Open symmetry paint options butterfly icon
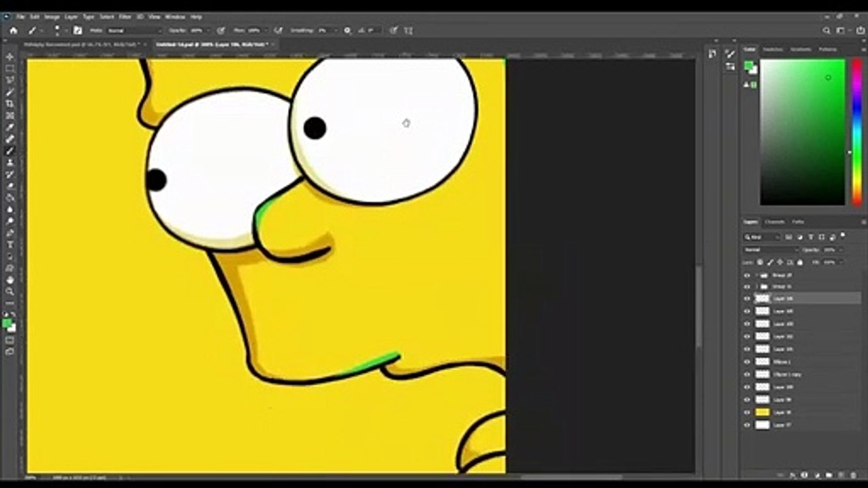Screen dimensions: 868x488 coord(408,30)
